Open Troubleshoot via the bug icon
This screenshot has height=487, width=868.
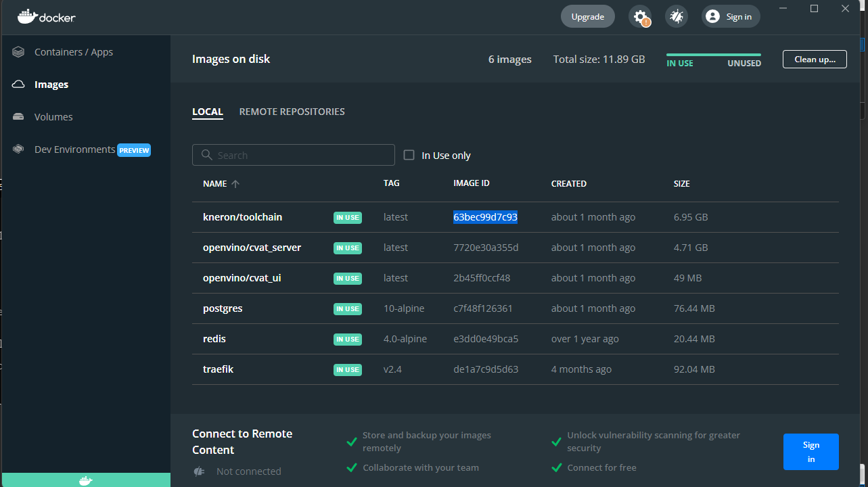(x=677, y=17)
